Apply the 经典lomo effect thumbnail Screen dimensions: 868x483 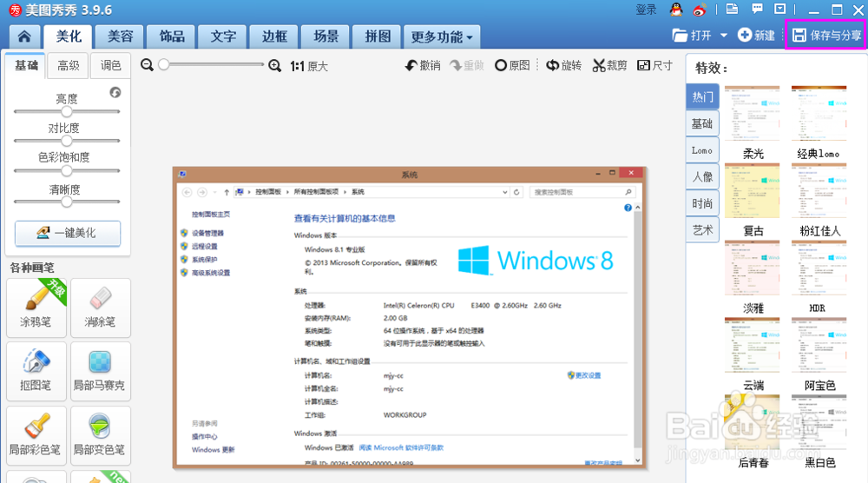(x=819, y=113)
